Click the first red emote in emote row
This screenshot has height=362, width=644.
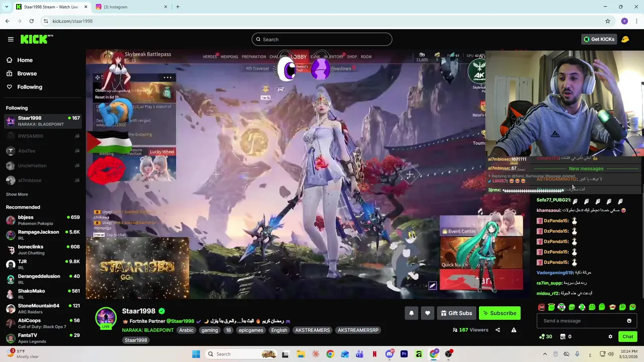[x=541, y=307]
